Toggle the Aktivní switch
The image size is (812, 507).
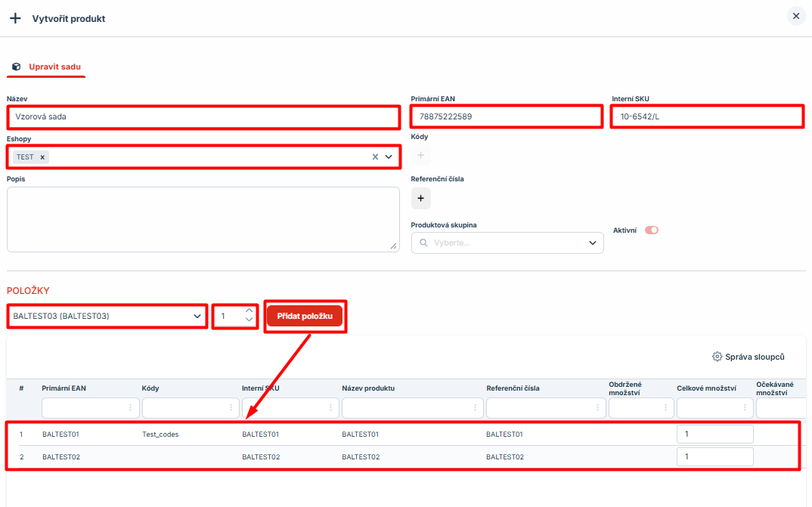click(651, 230)
